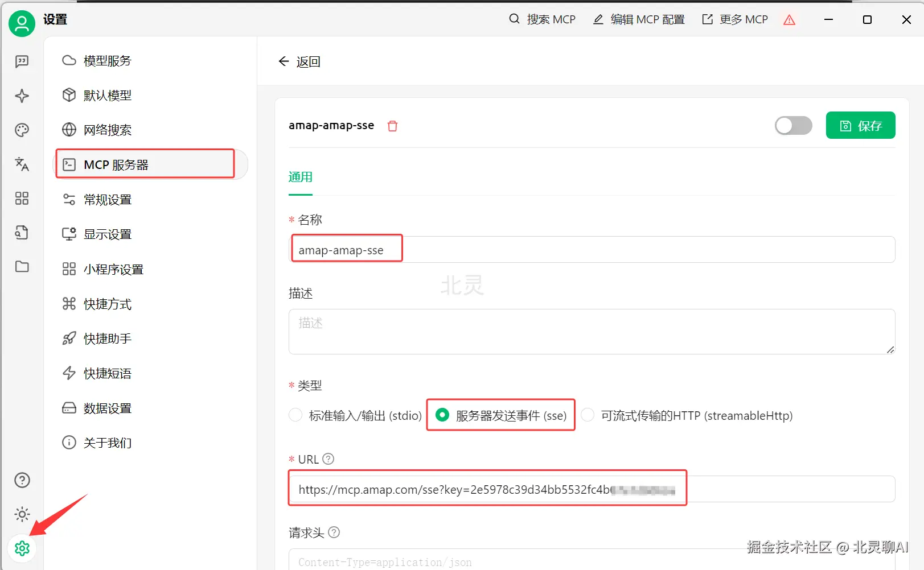Click the 请求头 help question icon

(x=334, y=532)
